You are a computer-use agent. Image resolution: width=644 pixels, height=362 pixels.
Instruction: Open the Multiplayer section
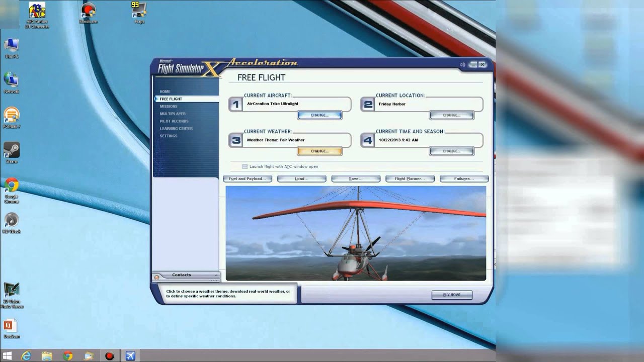[x=173, y=114]
